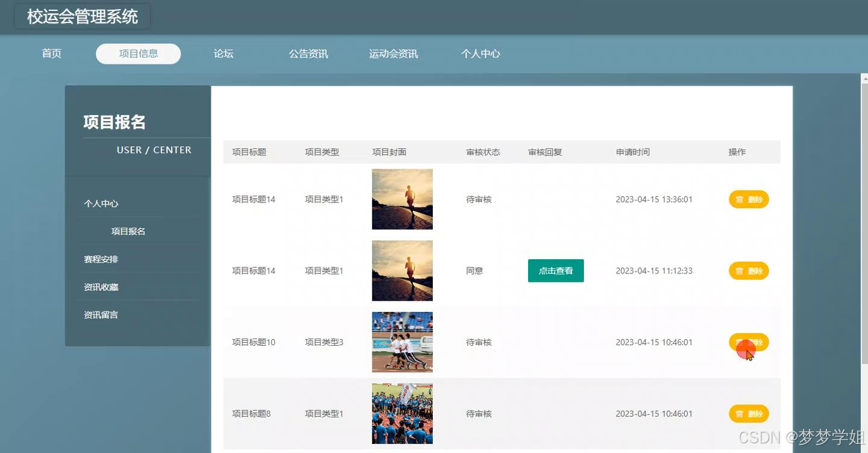Click 个人中心 sidebar entry

(100, 203)
